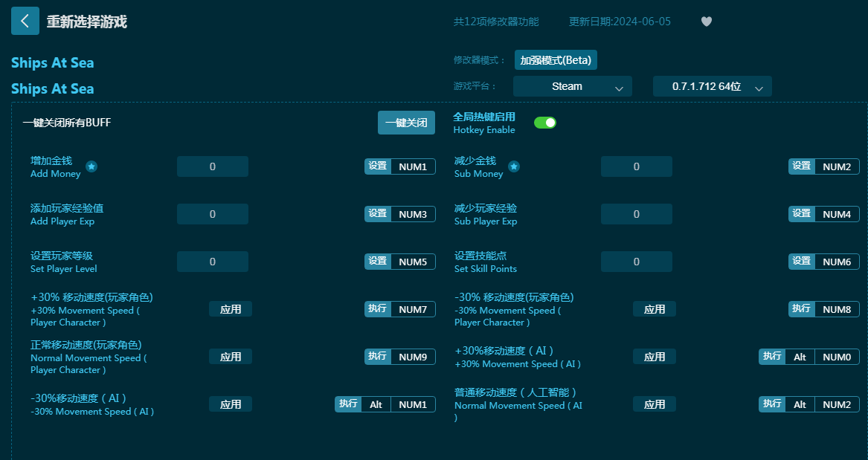This screenshot has width=868, height=460.
Task: Click NUM2 key for Normal Movement Speed (AI)
Action: 837,404
